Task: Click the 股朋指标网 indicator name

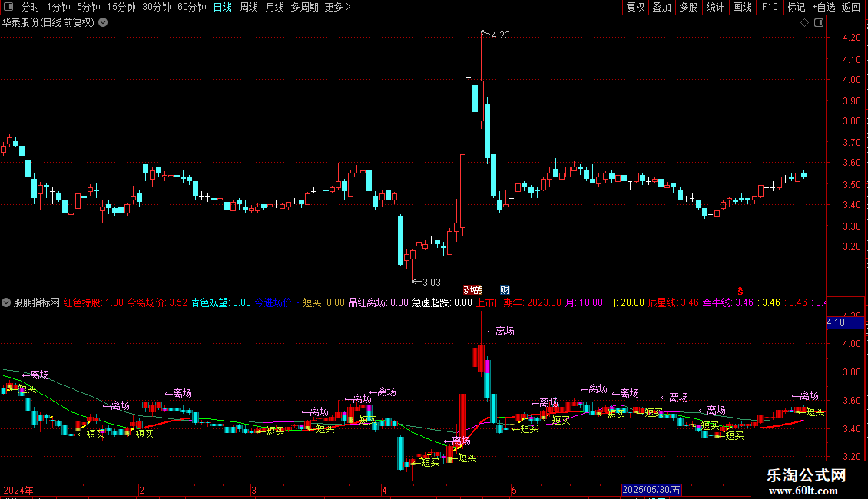Action: (x=37, y=302)
